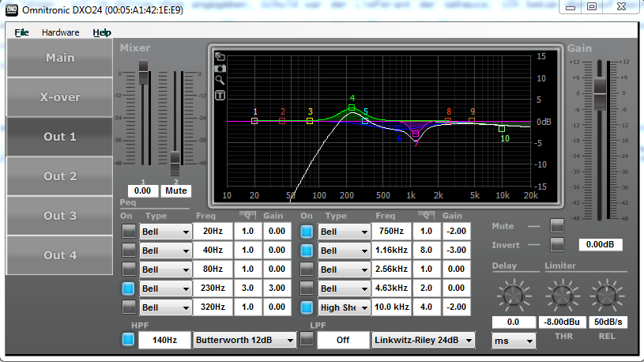Select EQ node 5 on the graph

click(x=365, y=121)
